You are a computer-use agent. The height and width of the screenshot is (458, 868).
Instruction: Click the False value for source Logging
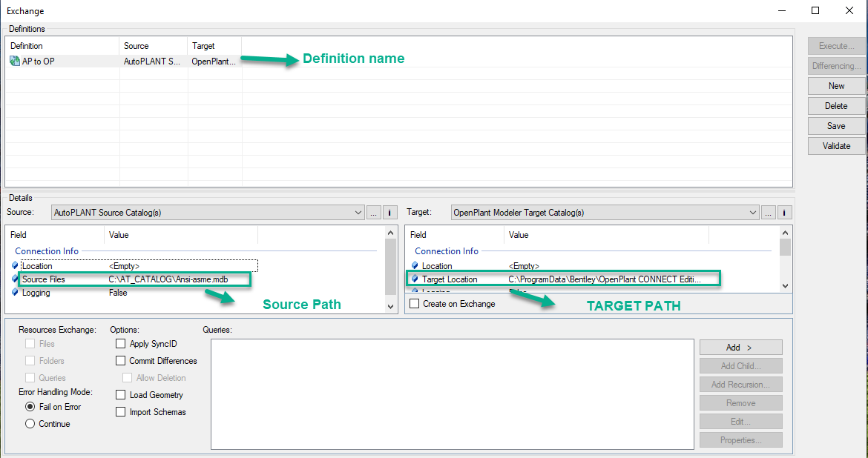tap(118, 293)
